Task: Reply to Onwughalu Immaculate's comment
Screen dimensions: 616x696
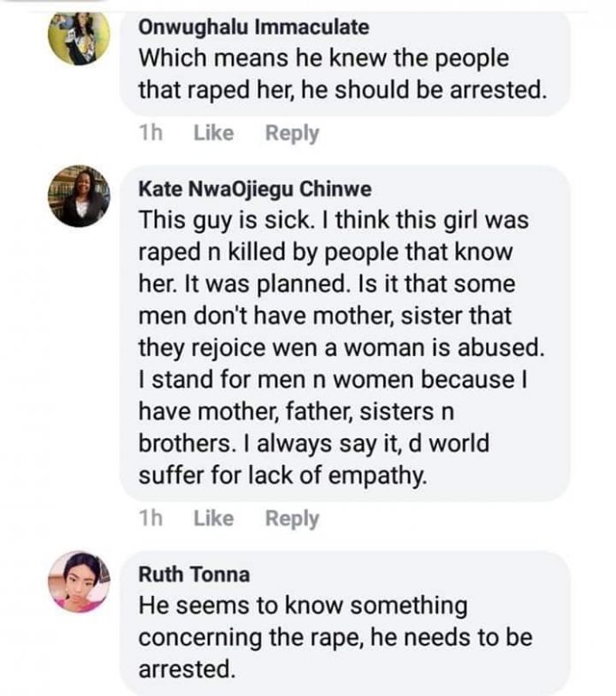Action: tap(292, 134)
